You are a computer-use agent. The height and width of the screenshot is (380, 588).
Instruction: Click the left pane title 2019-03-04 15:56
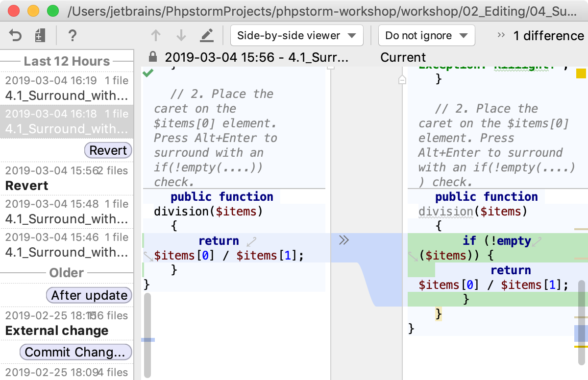(256, 57)
